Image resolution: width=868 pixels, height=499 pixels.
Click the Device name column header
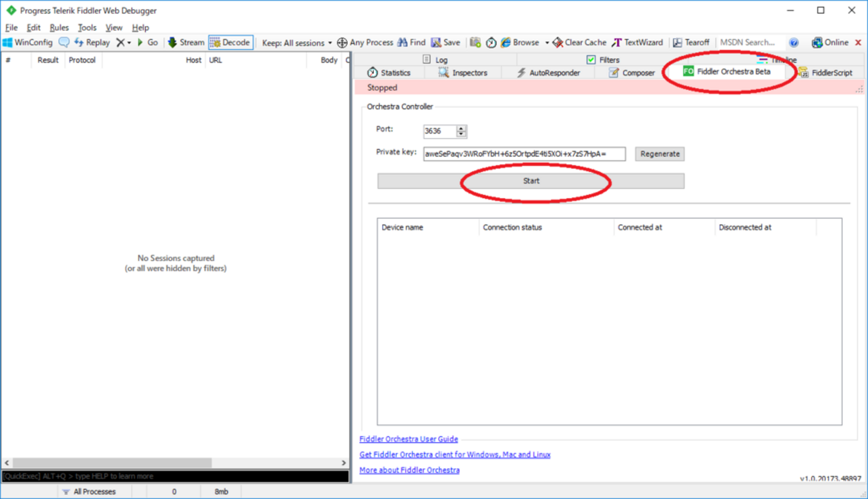point(428,227)
